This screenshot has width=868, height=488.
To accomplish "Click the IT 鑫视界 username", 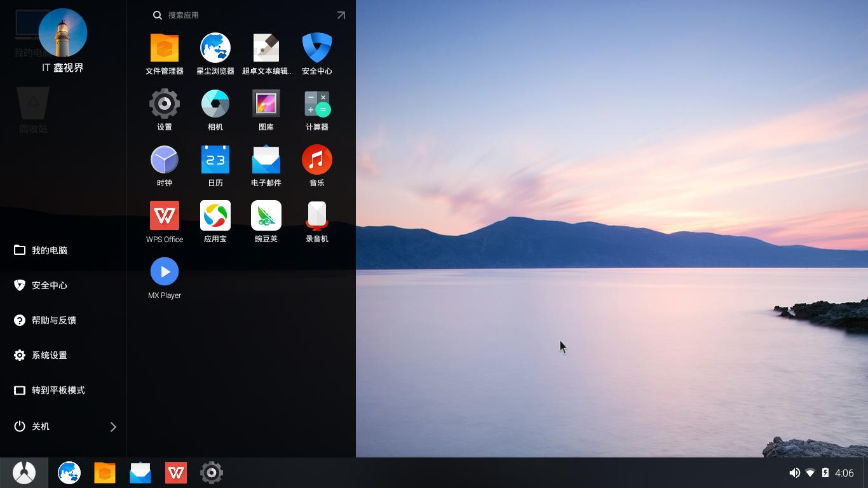I will point(63,68).
